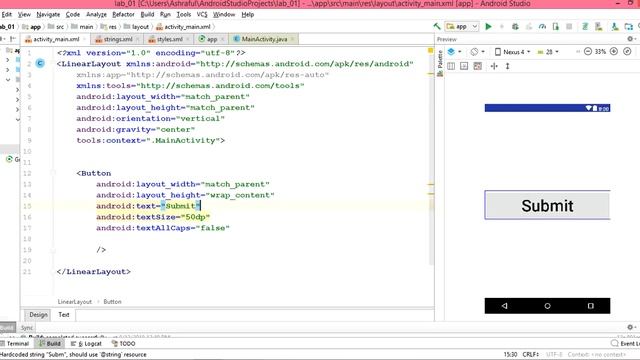The height and width of the screenshot is (360, 640).
Task: Click the horizontal align arrows icon in preview
Action: point(494,66)
